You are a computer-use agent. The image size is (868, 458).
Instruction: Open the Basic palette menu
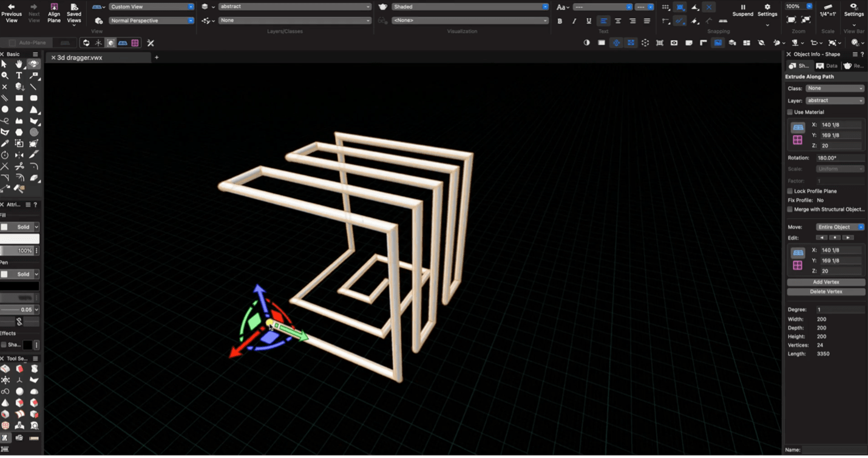point(35,55)
